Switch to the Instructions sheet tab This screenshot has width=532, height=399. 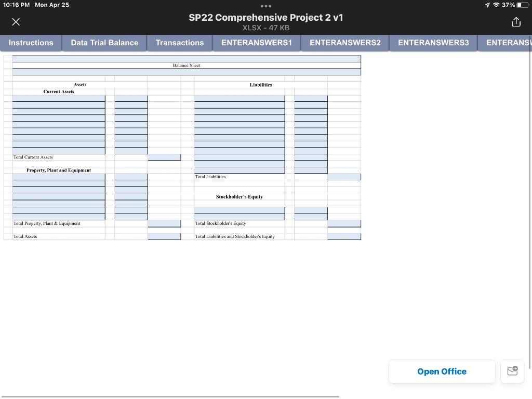point(31,43)
